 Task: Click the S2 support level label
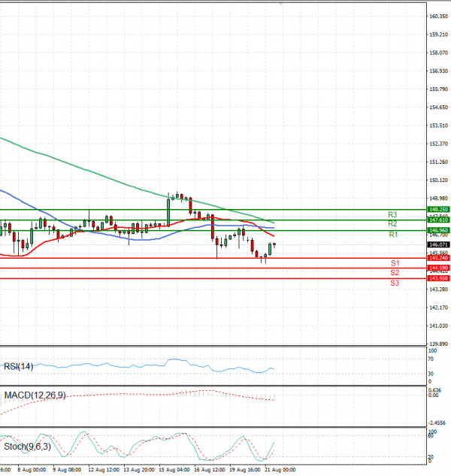point(395,273)
